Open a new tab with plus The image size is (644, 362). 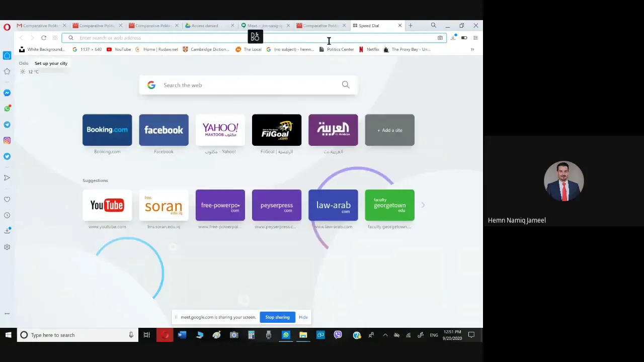[x=411, y=26]
